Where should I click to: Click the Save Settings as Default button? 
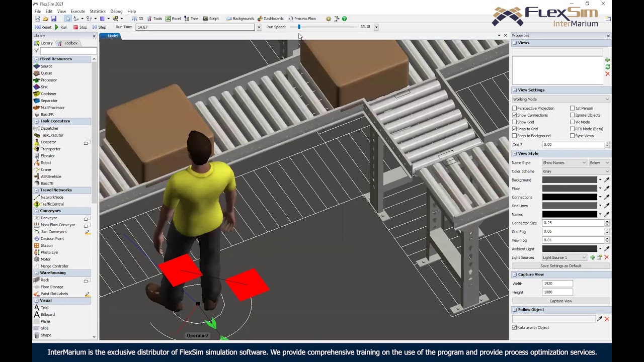tap(560, 266)
